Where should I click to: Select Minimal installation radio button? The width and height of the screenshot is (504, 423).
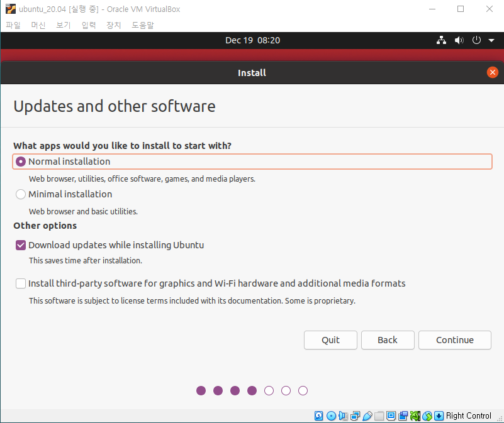pos(21,194)
